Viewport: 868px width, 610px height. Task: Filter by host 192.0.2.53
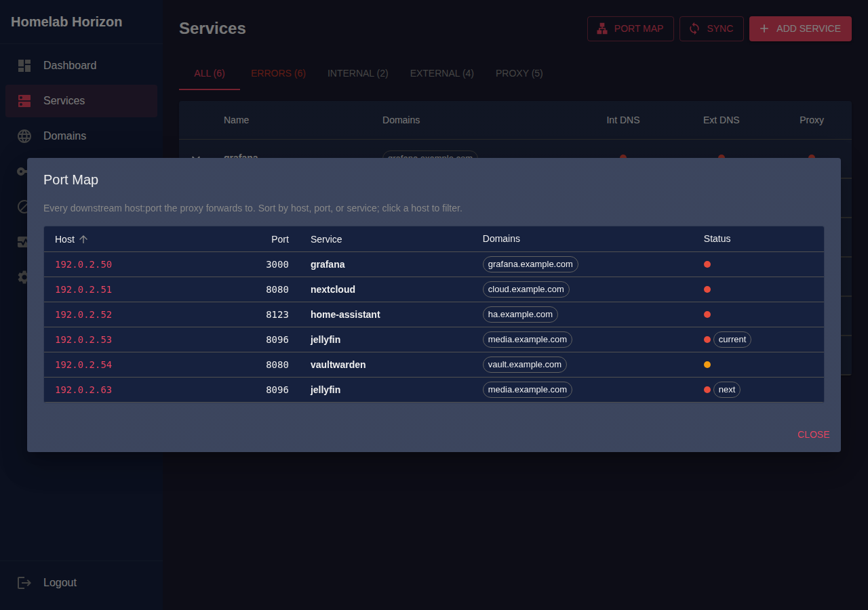(83, 340)
